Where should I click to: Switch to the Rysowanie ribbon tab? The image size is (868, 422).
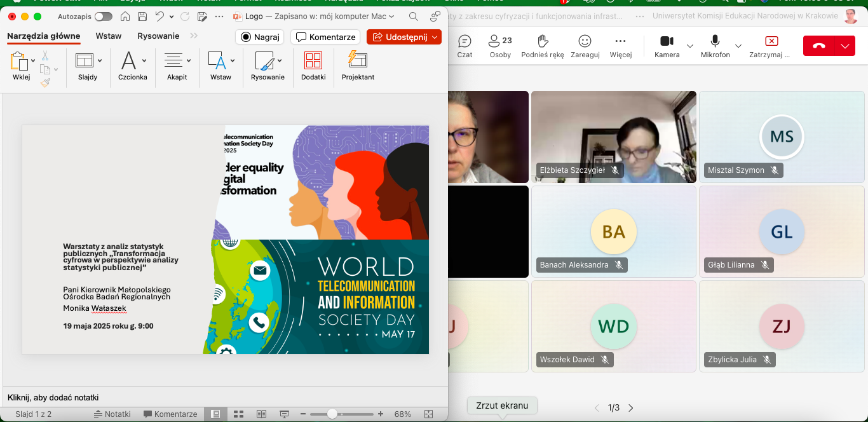pos(158,36)
